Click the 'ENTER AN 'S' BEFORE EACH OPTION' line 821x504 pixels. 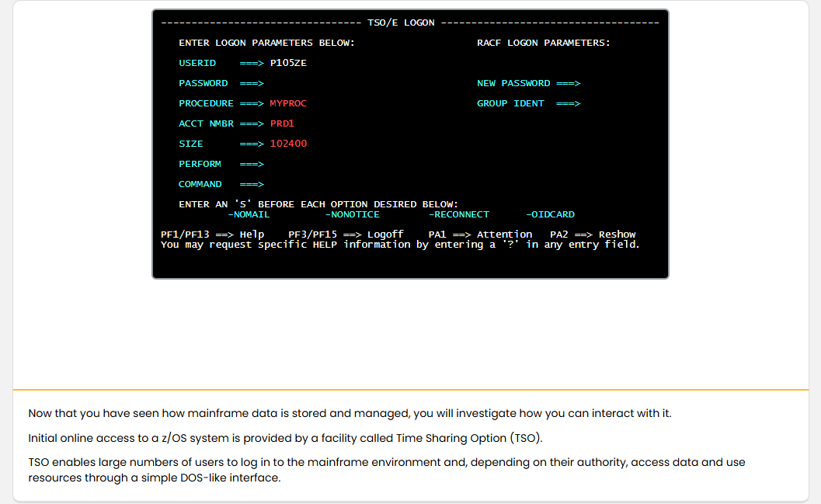click(x=318, y=204)
